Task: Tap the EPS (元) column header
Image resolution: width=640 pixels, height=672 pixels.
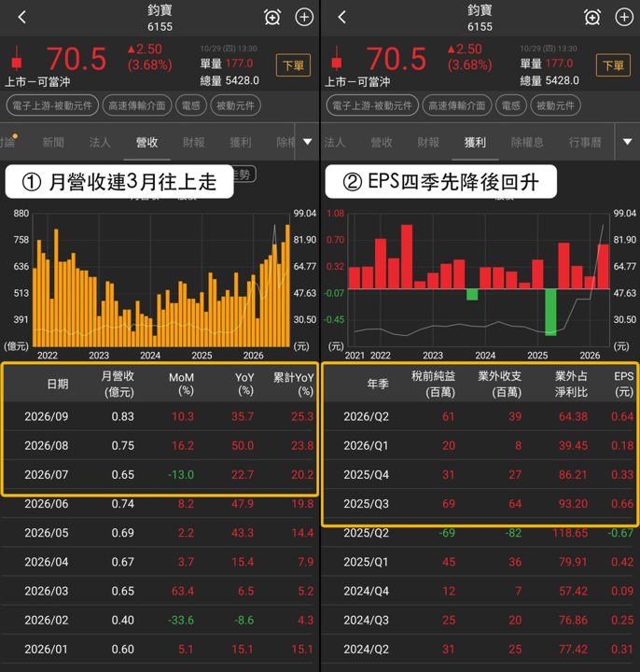Action: 624,384
